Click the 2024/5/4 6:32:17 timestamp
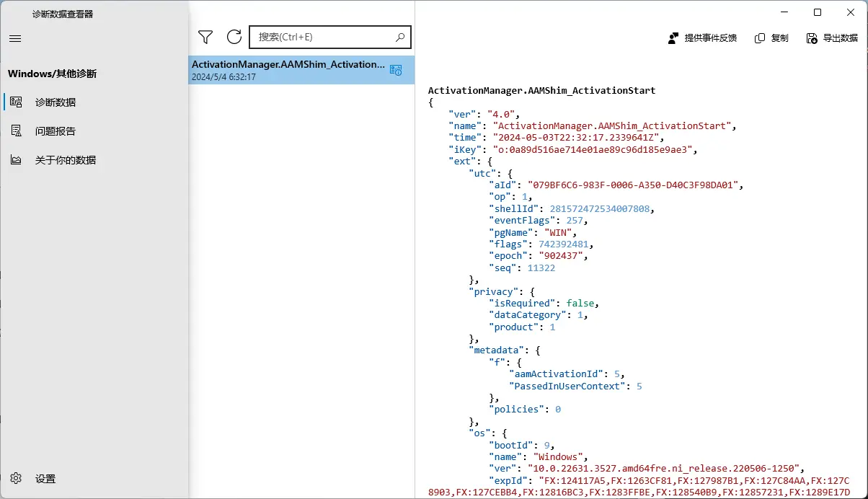Screen dimensions: 868x499 [223, 77]
